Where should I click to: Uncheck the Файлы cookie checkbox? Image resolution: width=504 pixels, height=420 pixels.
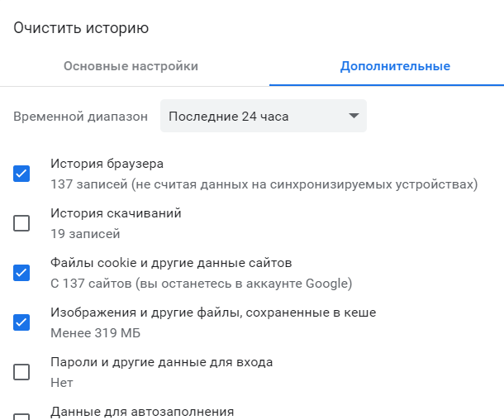click(21, 273)
